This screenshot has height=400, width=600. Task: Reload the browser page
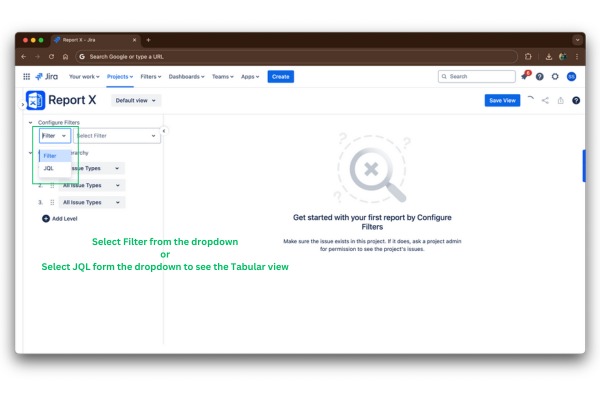51,57
